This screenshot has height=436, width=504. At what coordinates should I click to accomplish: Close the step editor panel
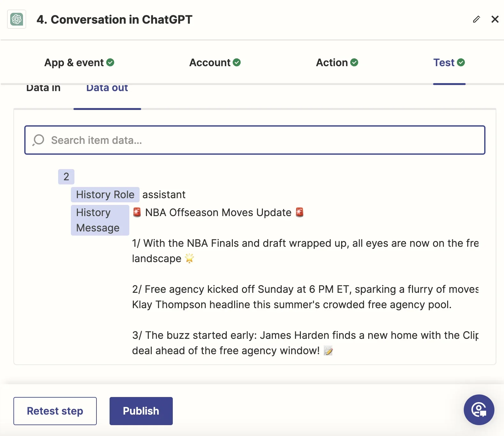point(495,19)
